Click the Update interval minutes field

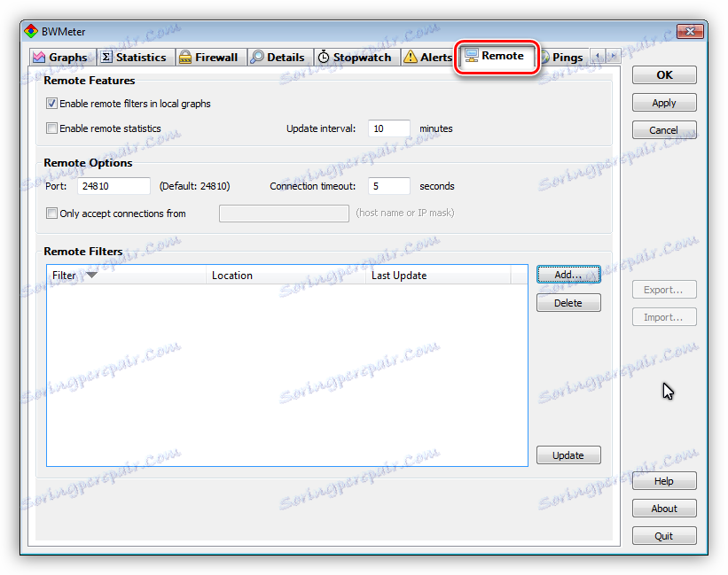click(x=389, y=128)
